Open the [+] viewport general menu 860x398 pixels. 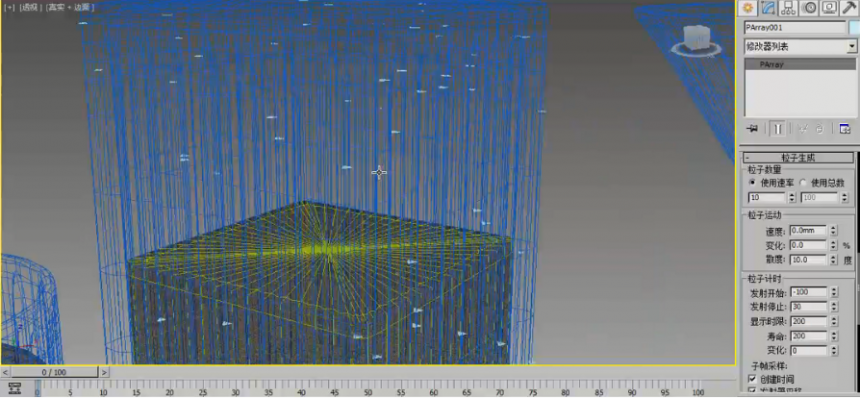[9, 7]
